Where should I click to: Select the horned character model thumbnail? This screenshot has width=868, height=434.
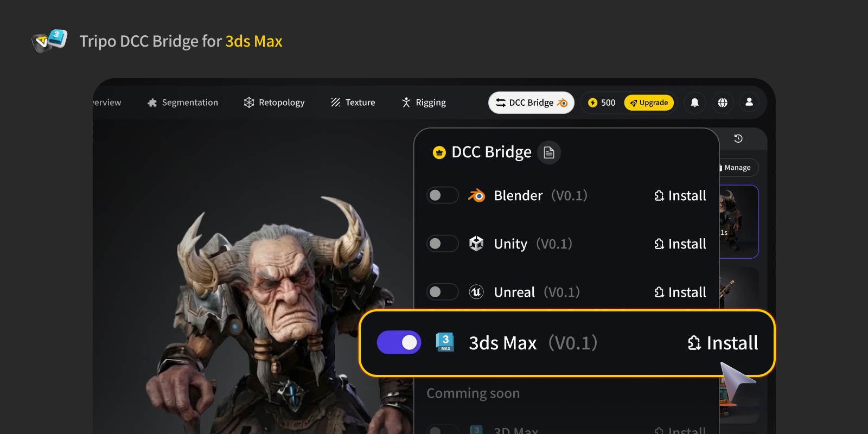coord(738,221)
